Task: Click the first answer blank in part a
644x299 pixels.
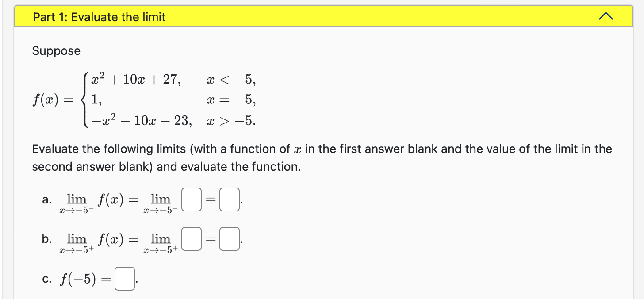Action: [191, 200]
